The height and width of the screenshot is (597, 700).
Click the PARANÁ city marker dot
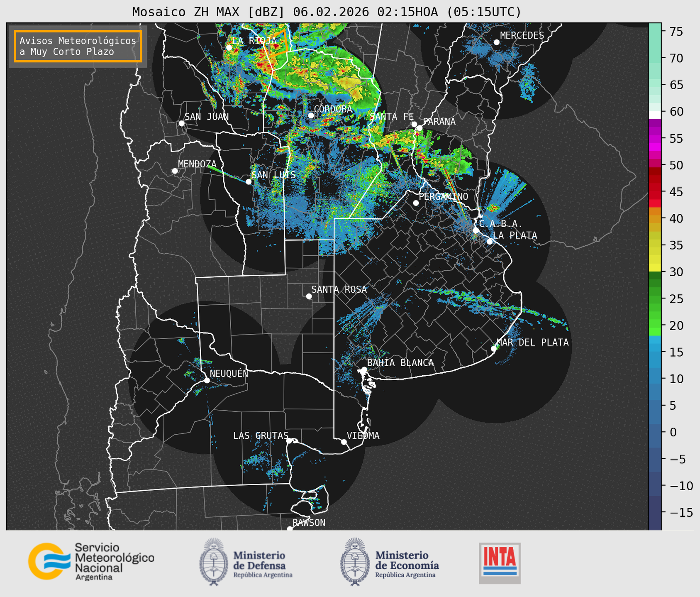click(x=420, y=128)
